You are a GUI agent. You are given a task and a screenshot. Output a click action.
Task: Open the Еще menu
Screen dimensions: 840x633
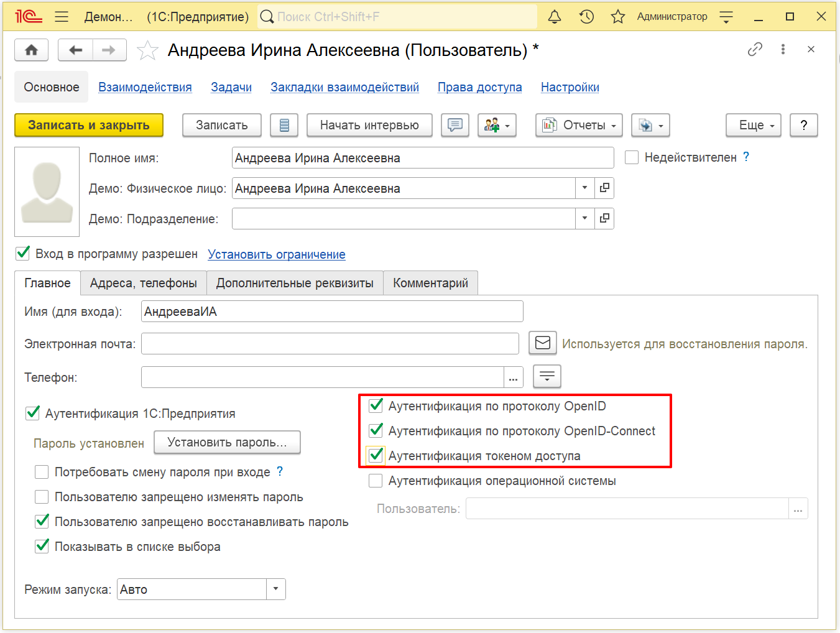point(754,125)
